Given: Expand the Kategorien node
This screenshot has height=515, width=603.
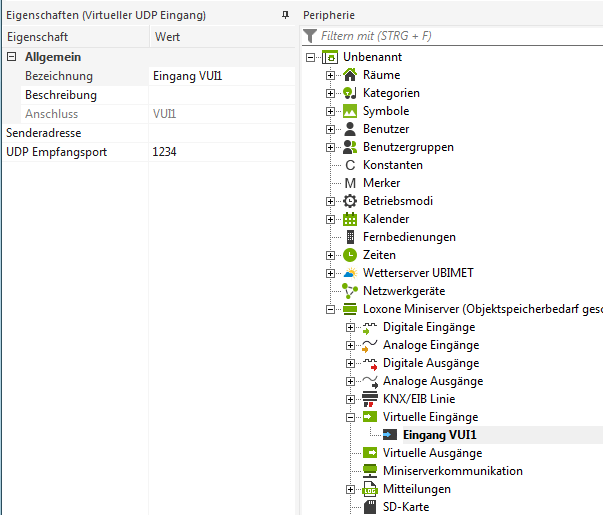Looking at the screenshot, I should click(330, 93).
